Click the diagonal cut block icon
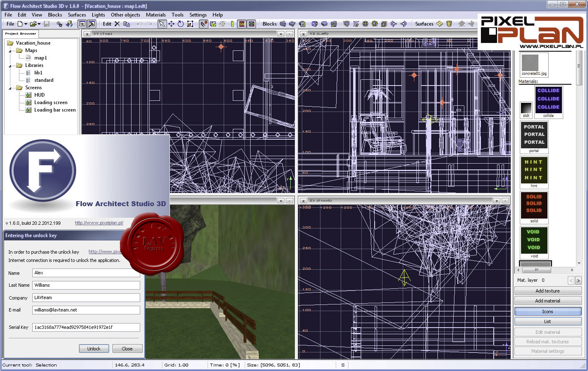Viewport: 588px width, 371px height. (x=334, y=24)
